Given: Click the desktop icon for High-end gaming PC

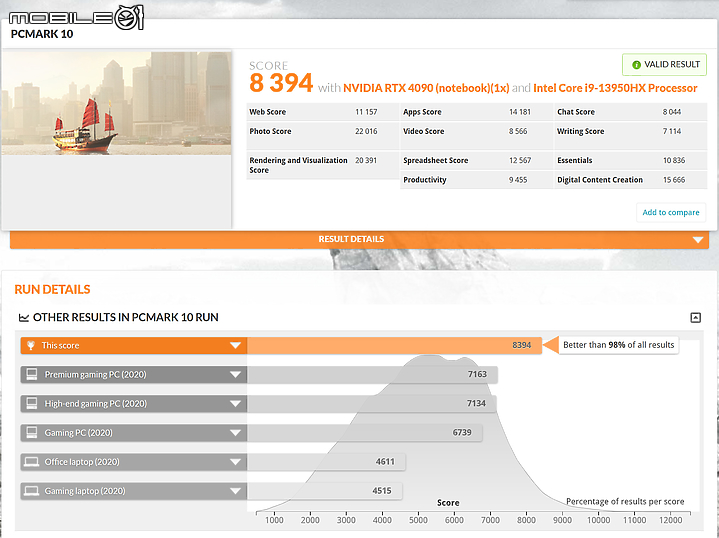Looking at the screenshot, I should point(32,404).
